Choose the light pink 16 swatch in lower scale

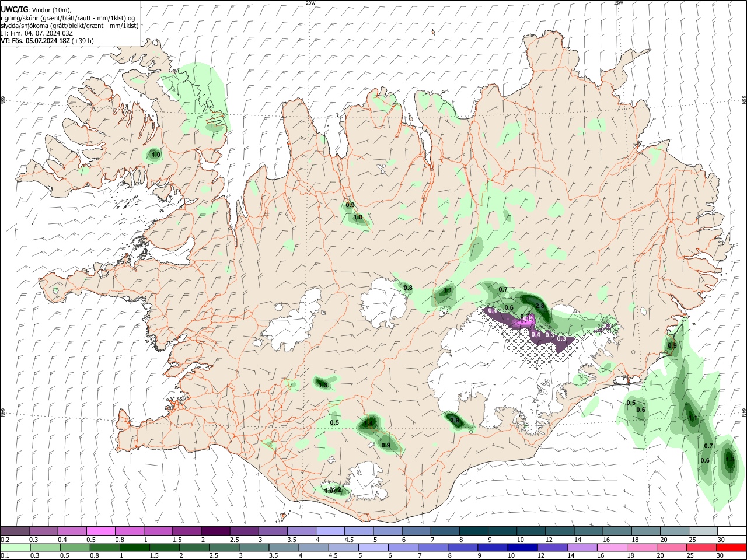612,547
